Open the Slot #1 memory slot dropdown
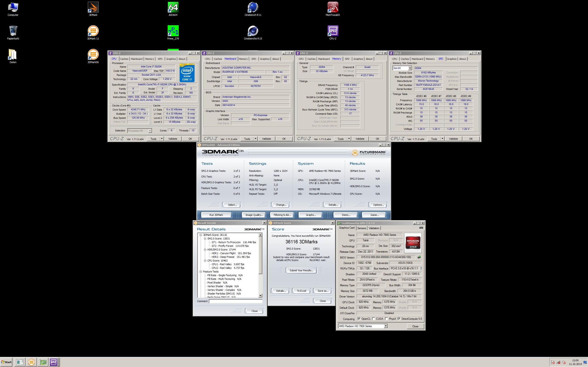 tap(410, 68)
